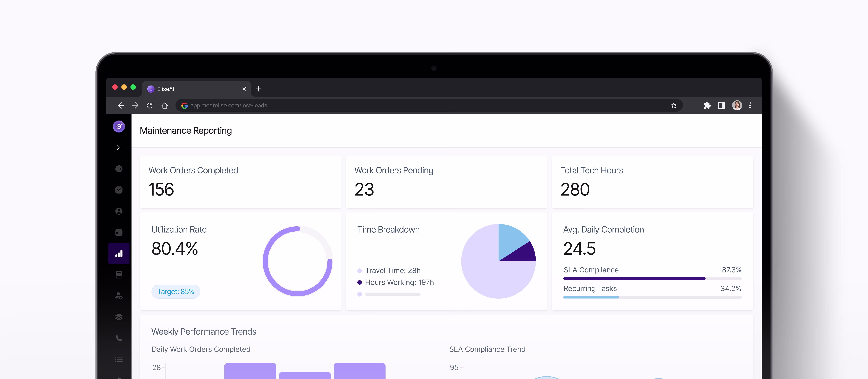Viewport: 868px width, 379px height.
Task: Reload the page
Action: click(x=150, y=105)
